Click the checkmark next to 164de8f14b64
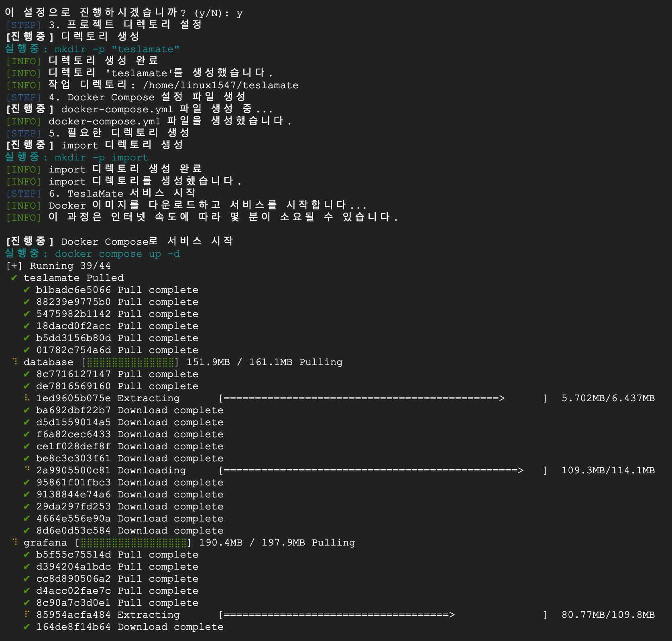Image resolution: width=672 pixels, height=641 pixels. [x=27, y=627]
